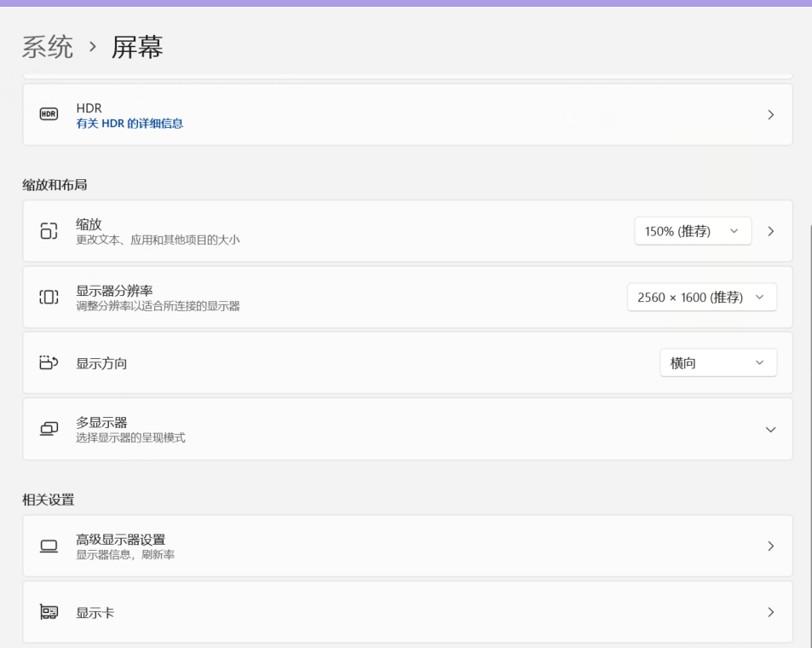Open 高级显示器设置 via right chevron

pyautogui.click(x=770, y=546)
